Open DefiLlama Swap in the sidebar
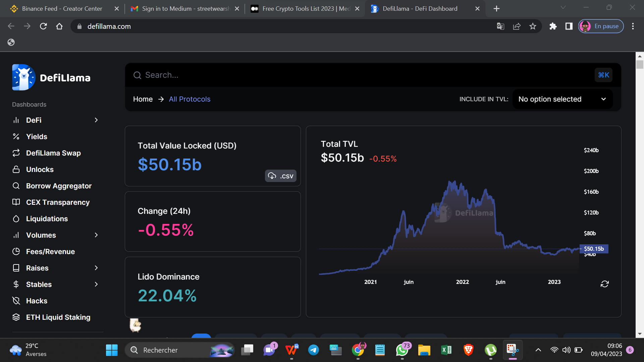Screen dimensions: 644x362 53,153
